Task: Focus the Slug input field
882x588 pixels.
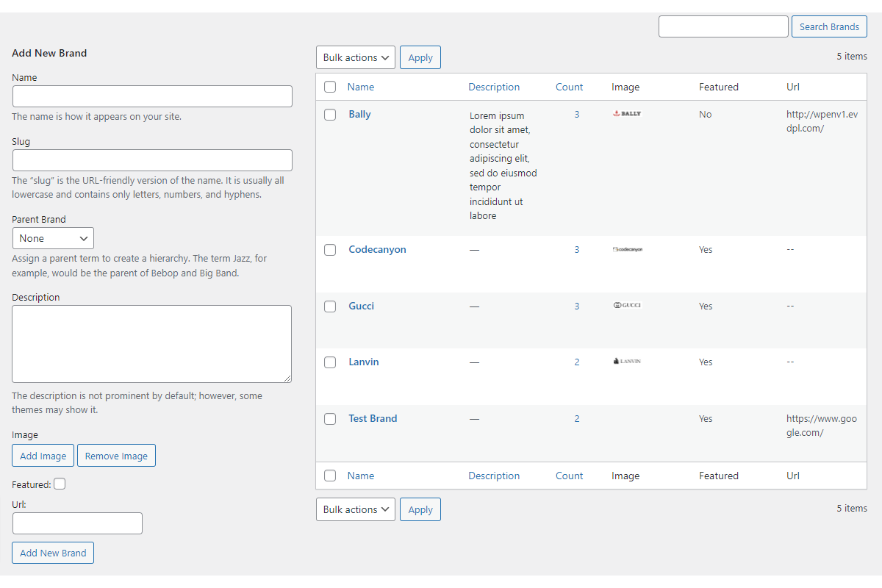Action: 152,160
